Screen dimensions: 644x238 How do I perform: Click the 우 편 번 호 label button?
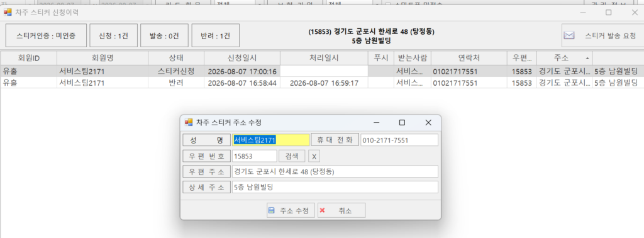click(206, 156)
